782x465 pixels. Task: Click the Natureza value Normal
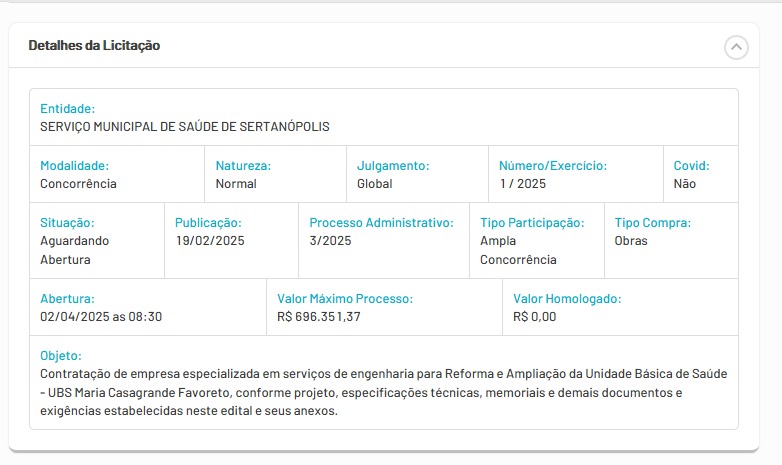236,184
